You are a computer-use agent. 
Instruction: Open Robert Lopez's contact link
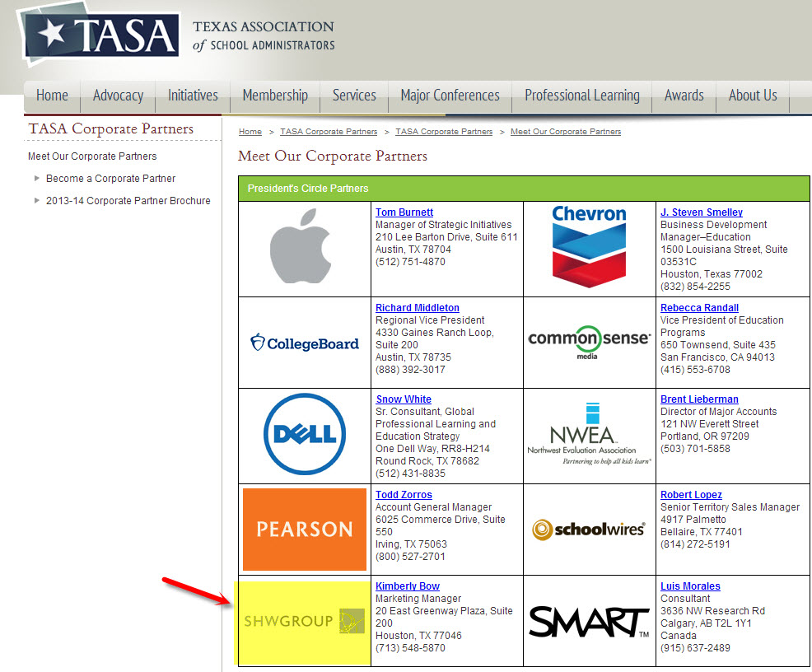(x=691, y=495)
